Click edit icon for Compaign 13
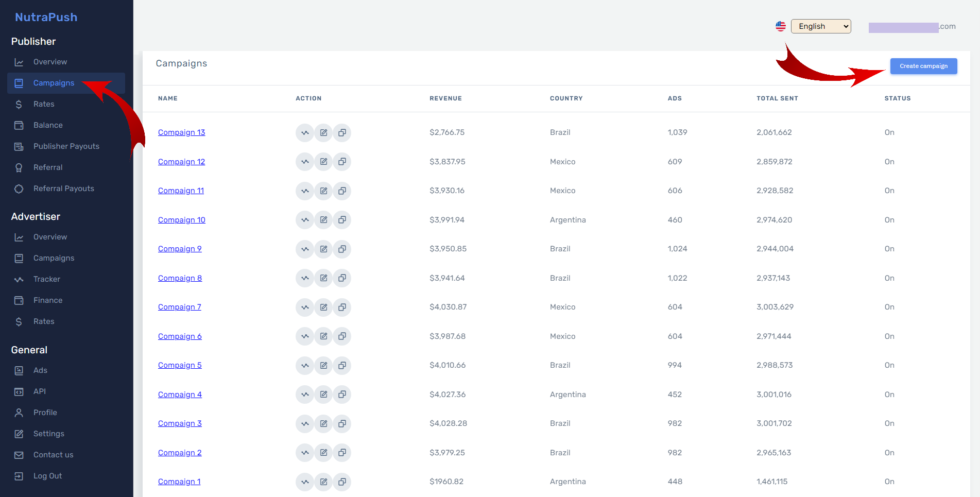 click(x=323, y=133)
